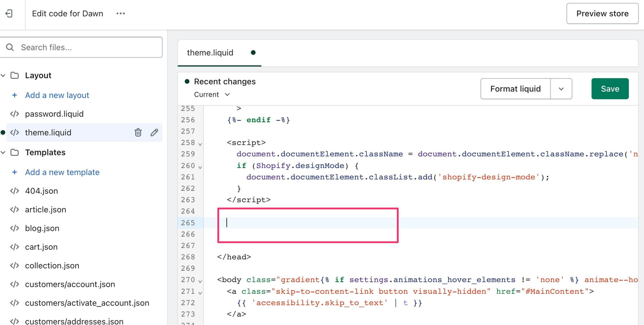
Task: Click the Templates folder icon
Action: tap(15, 152)
